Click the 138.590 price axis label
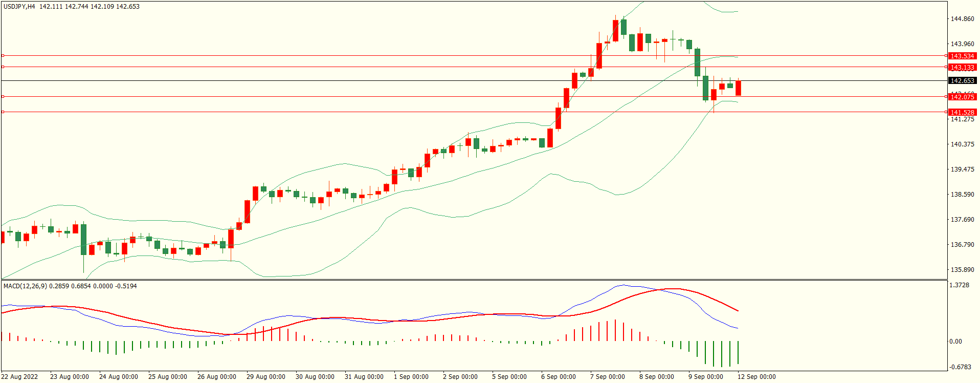 962,195
